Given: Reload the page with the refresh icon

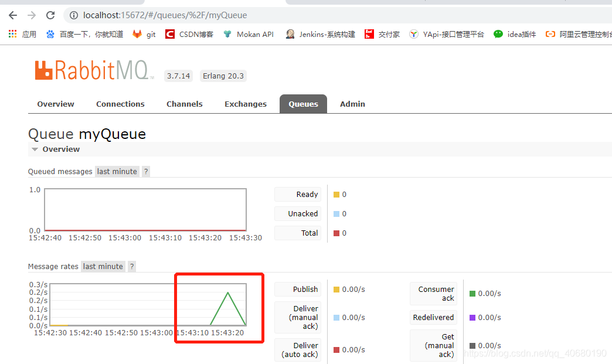Looking at the screenshot, I should (50, 15).
